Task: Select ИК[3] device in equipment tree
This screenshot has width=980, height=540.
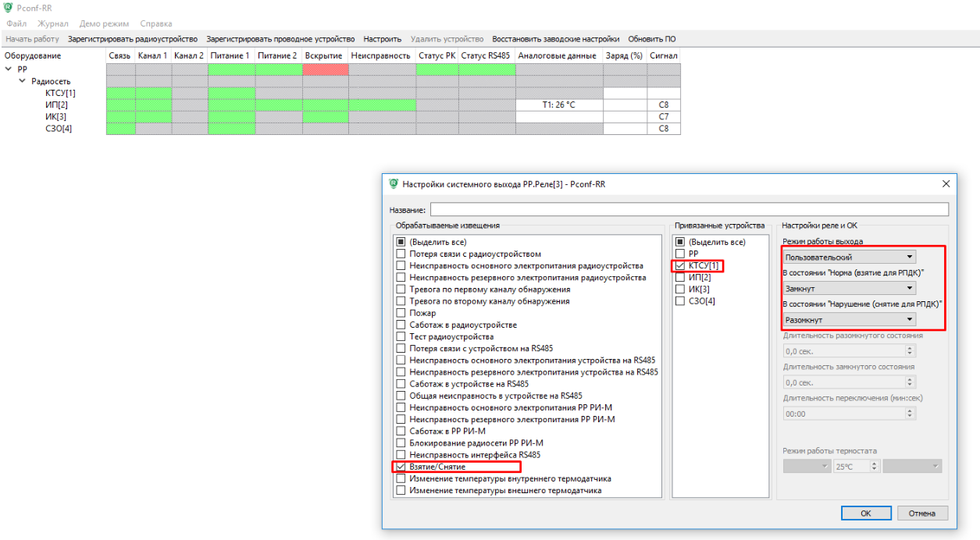Action: pyautogui.click(x=55, y=116)
